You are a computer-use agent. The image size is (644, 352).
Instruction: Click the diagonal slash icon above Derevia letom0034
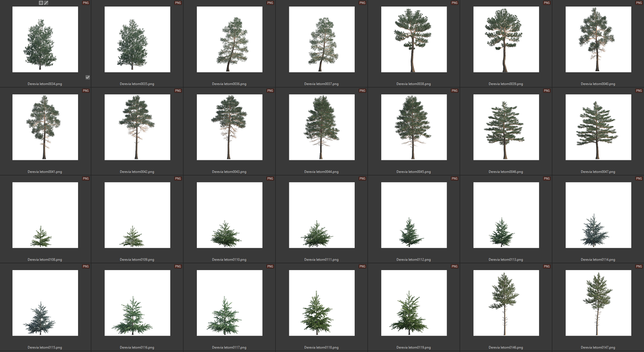pos(46,3)
